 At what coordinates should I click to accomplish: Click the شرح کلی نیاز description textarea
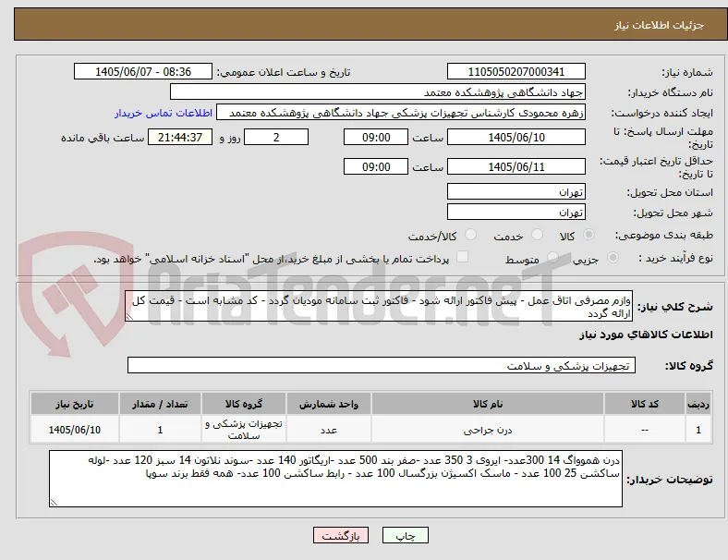click(379, 306)
